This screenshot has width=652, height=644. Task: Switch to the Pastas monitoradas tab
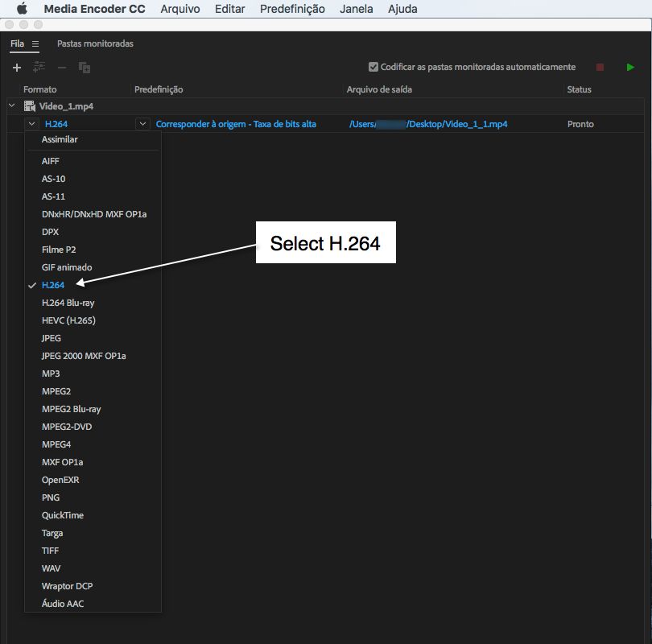coord(95,43)
